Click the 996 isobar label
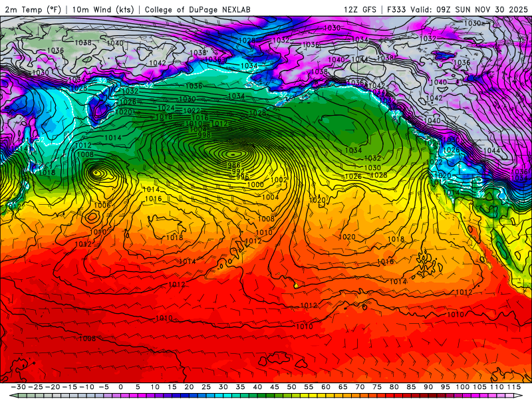This screenshot has height=399, width=532. pos(243,177)
